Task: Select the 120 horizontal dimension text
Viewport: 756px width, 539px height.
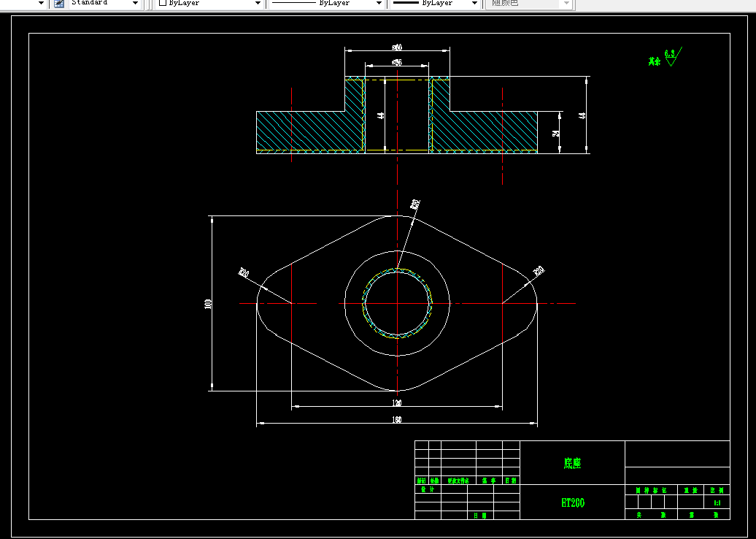Action: (397, 403)
